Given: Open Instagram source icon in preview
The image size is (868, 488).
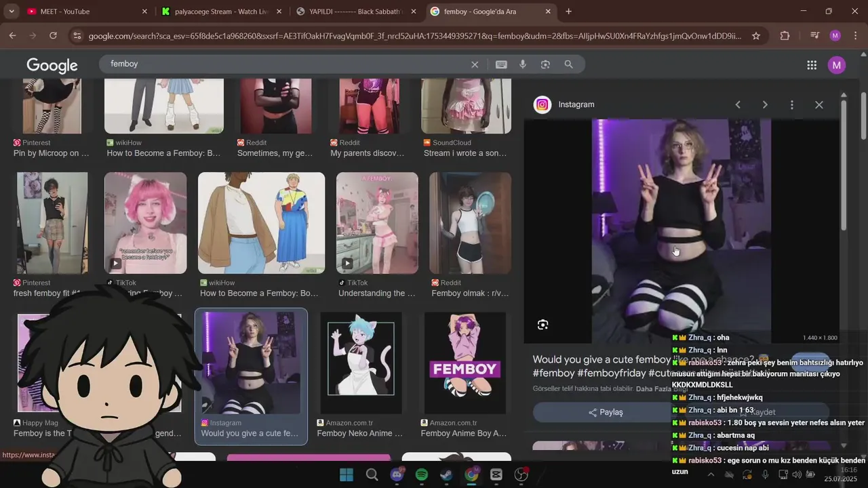Looking at the screenshot, I should click(x=542, y=104).
